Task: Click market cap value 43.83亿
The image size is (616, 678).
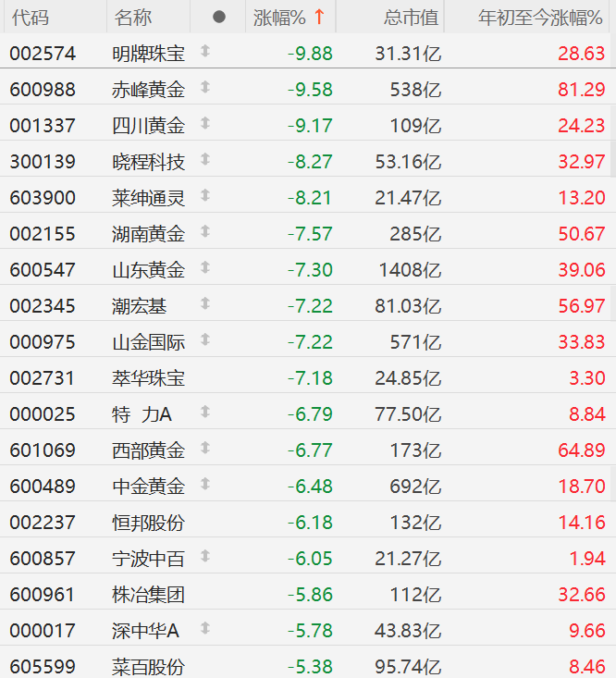Action: [408, 632]
